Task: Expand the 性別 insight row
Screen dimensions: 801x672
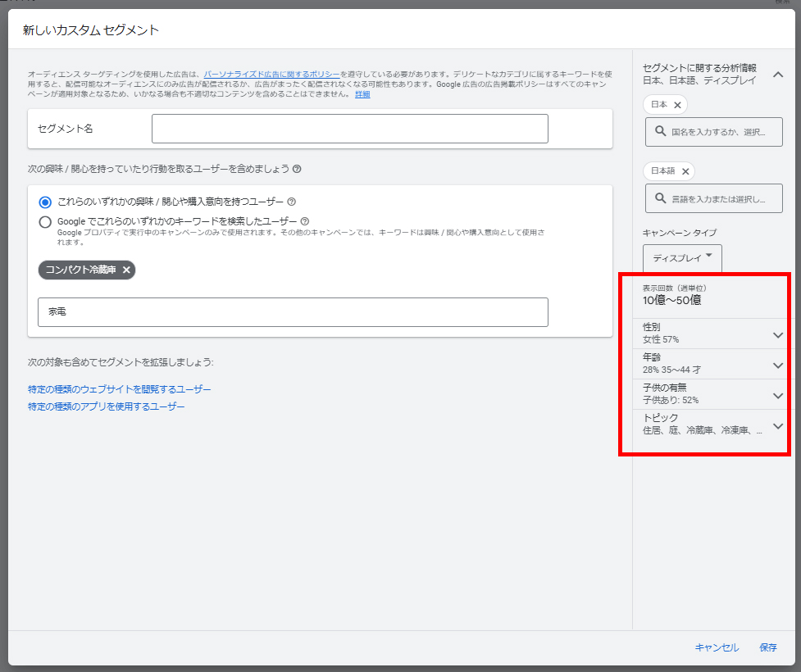Action: point(778,334)
